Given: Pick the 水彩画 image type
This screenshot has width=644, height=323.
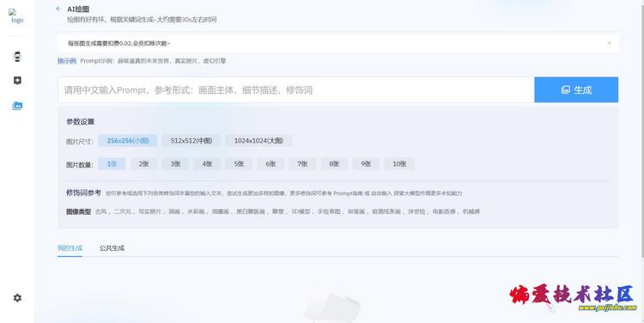Looking at the screenshot, I should pyautogui.click(x=196, y=211).
